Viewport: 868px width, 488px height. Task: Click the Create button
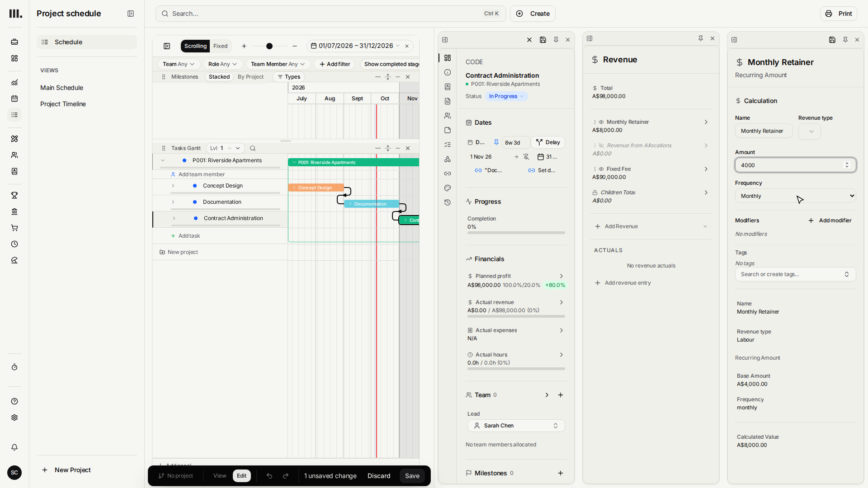click(533, 14)
